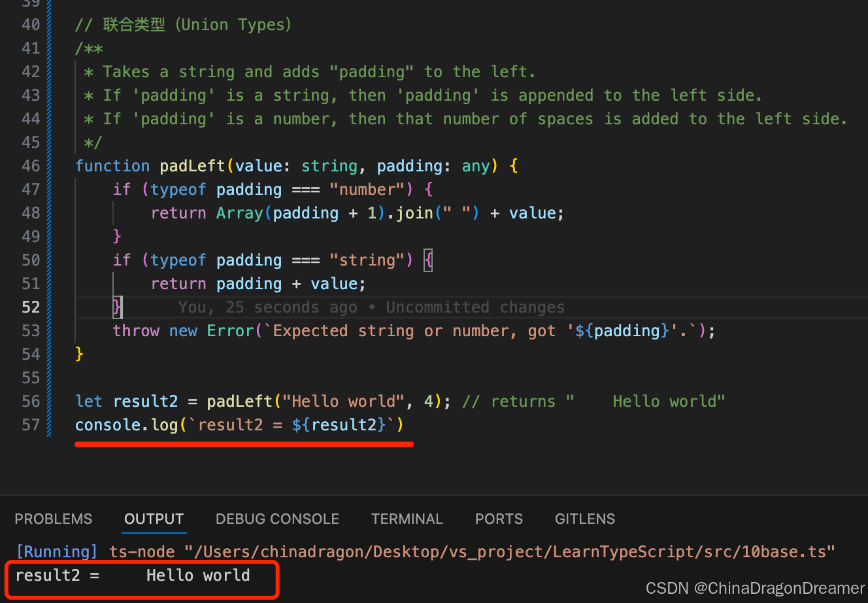Image resolution: width=868 pixels, height=603 pixels.
Task: Switch to the TERMINAL tab
Action: [407, 519]
